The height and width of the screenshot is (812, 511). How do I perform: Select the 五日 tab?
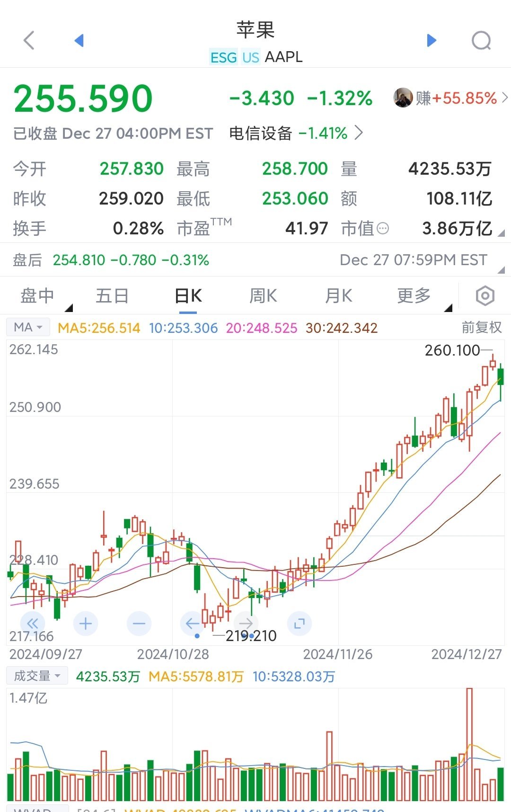112,296
